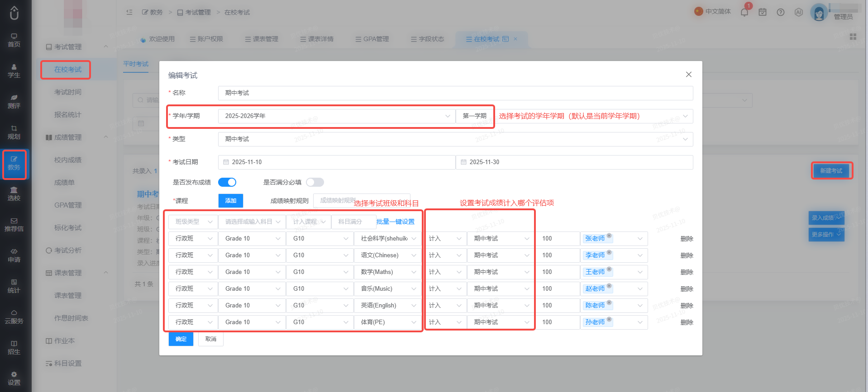Screen dimensions: 868x392
Task: Click the 名称 input field
Action: 455,93
